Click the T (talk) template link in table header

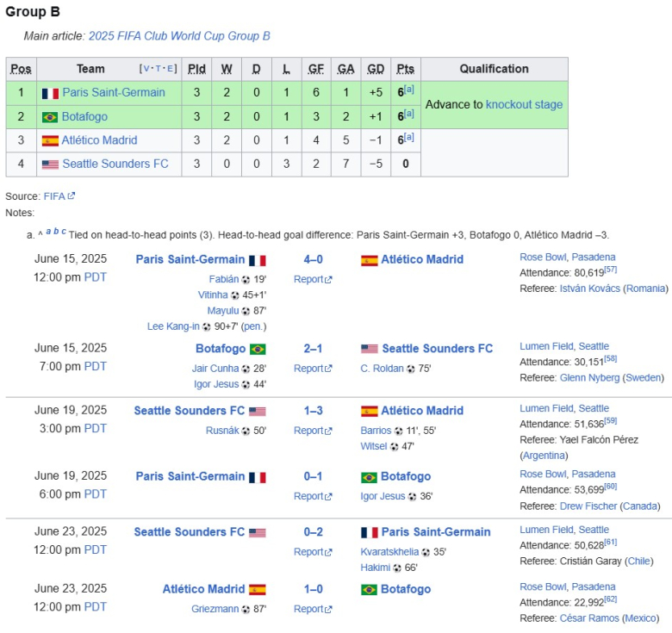pos(159,69)
